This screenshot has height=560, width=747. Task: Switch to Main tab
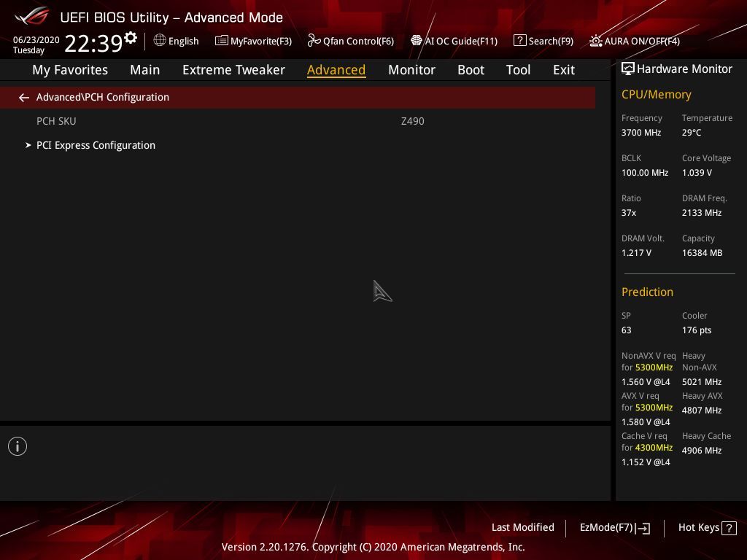pyautogui.click(x=145, y=70)
